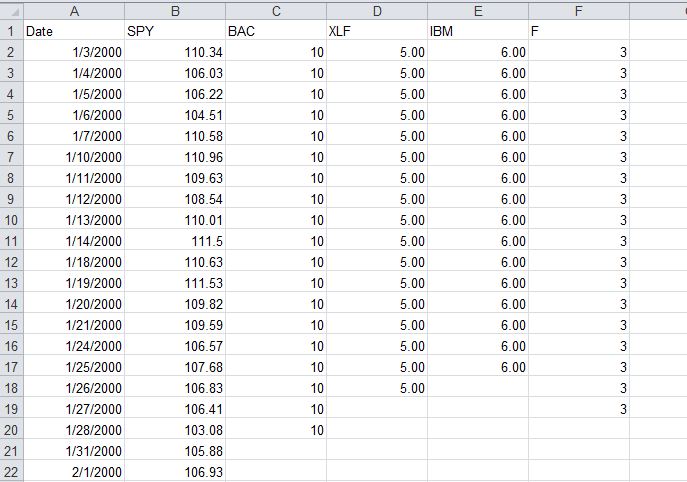Click SPY value 110.01
The height and width of the screenshot is (482, 687).
[x=175, y=220]
